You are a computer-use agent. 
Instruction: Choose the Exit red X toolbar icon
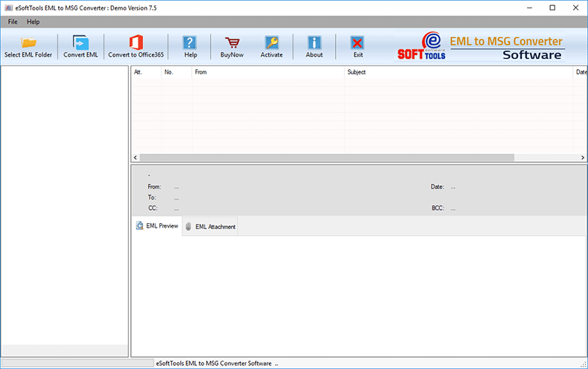pos(358,47)
